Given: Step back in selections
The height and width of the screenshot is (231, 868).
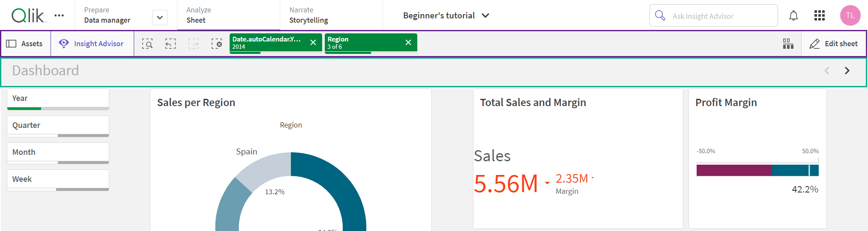Looking at the screenshot, I should pyautogui.click(x=171, y=44).
